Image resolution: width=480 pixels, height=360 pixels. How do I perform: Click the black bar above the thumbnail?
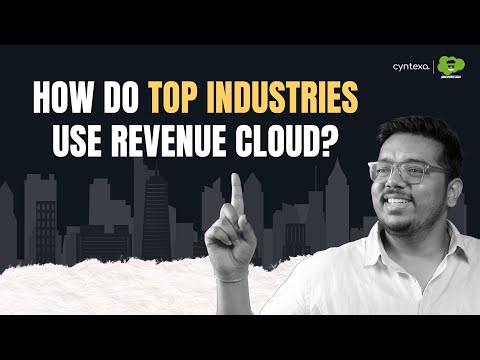tap(240, 22)
